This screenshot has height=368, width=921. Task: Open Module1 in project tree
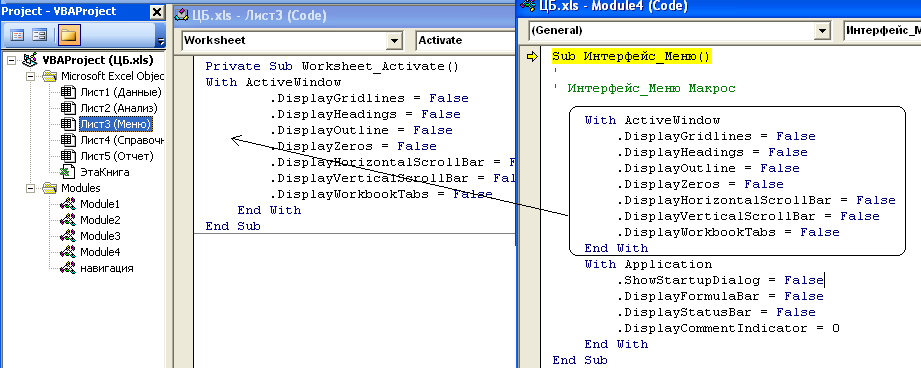100,204
